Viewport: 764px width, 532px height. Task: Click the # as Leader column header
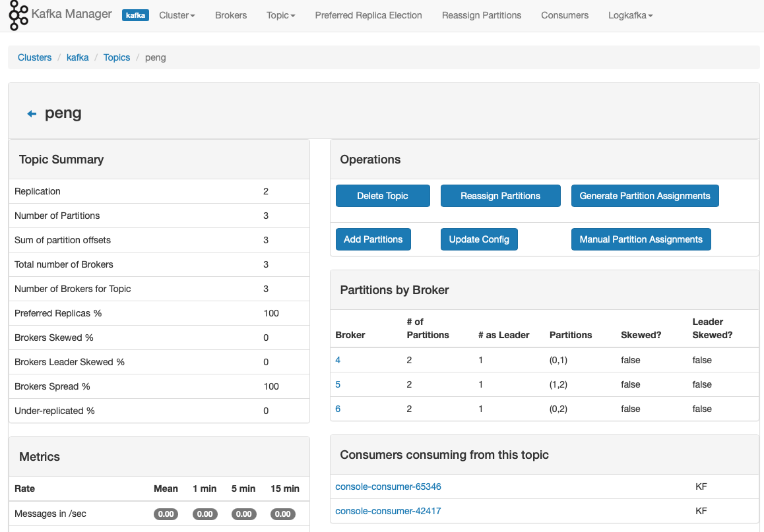(x=503, y=335)
